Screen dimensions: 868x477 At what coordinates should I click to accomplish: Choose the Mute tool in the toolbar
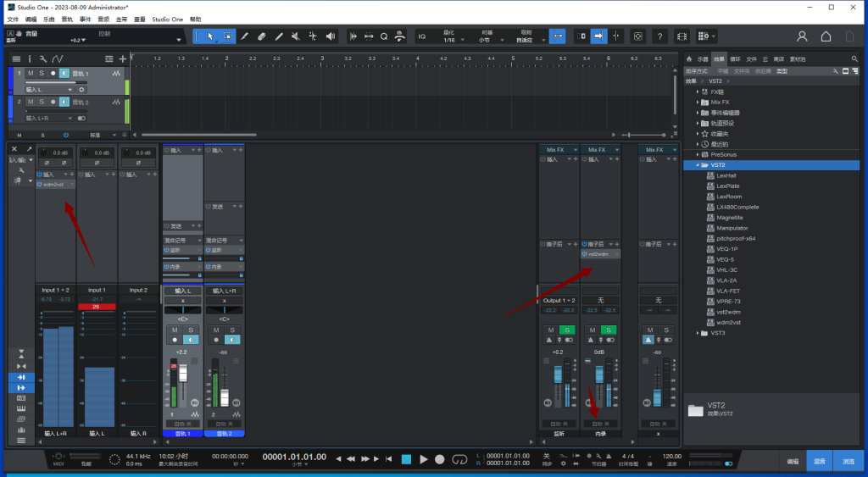(x=296, y=36)
